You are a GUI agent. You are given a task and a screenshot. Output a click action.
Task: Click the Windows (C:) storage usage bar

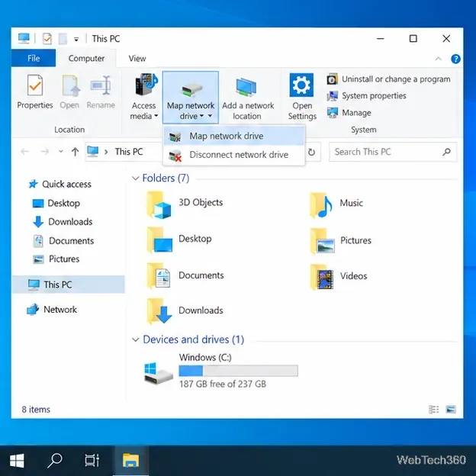238,371
